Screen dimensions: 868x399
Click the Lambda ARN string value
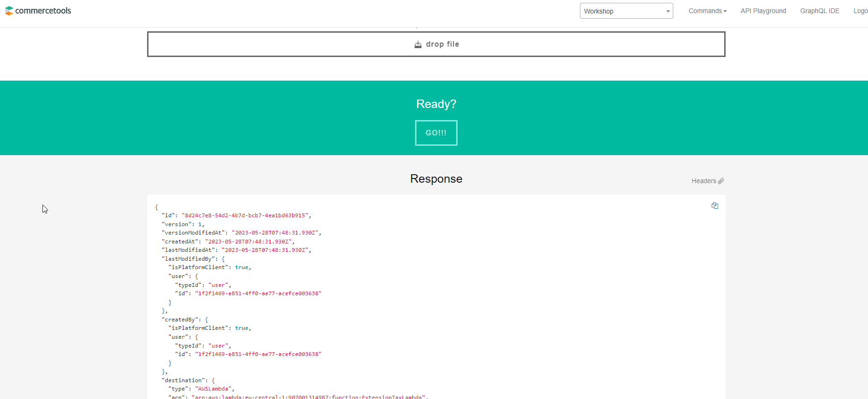click(309, 397)
